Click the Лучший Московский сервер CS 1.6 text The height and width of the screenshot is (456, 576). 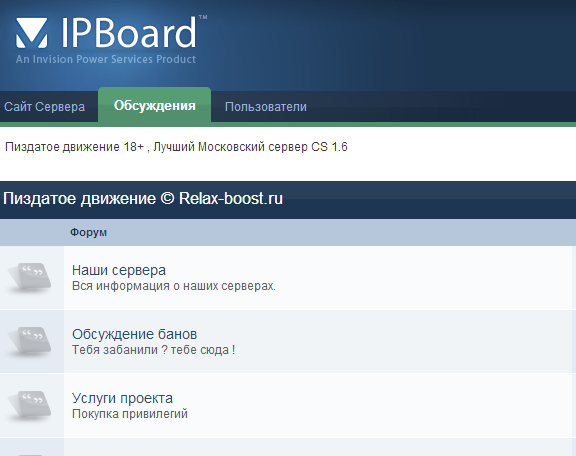click(x=250, y=147)
